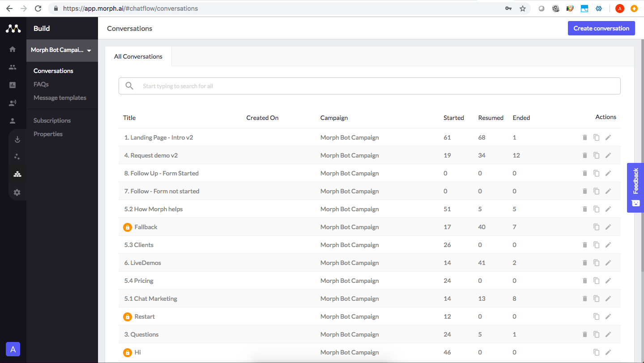Edit the 1. Landing Page - Intro v2 conversation

click(608, 137)
